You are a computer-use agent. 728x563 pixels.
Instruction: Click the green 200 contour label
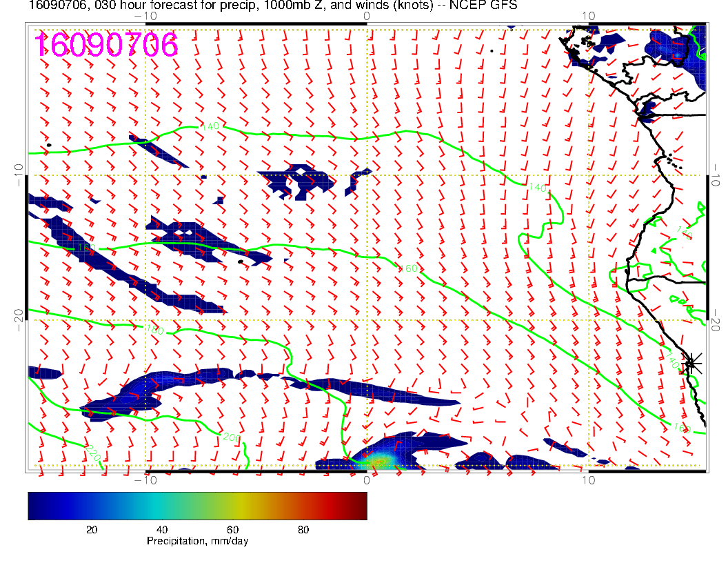coord(230,437)
